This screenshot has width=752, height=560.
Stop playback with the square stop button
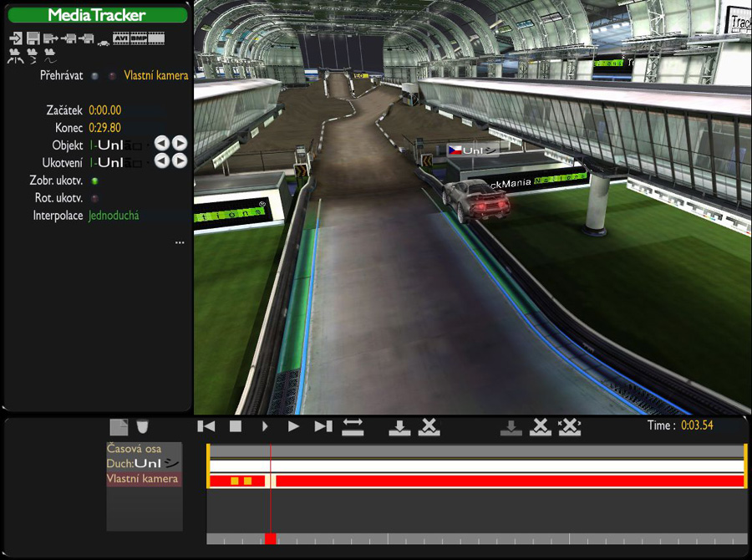[x=236, y=426]
